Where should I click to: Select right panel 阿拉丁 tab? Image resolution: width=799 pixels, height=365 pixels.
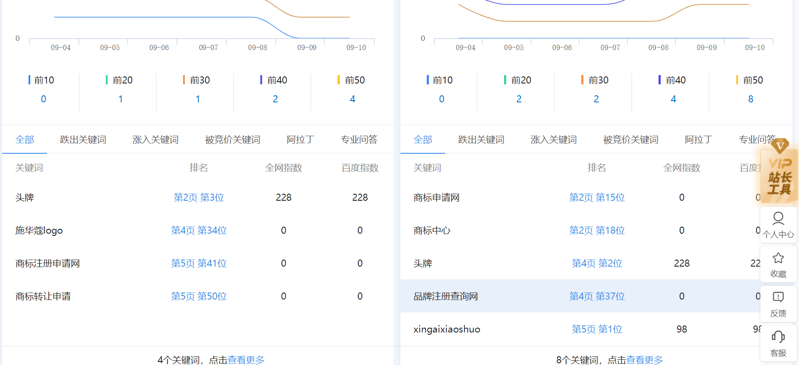pyautogui.click(x=699, y=139)
